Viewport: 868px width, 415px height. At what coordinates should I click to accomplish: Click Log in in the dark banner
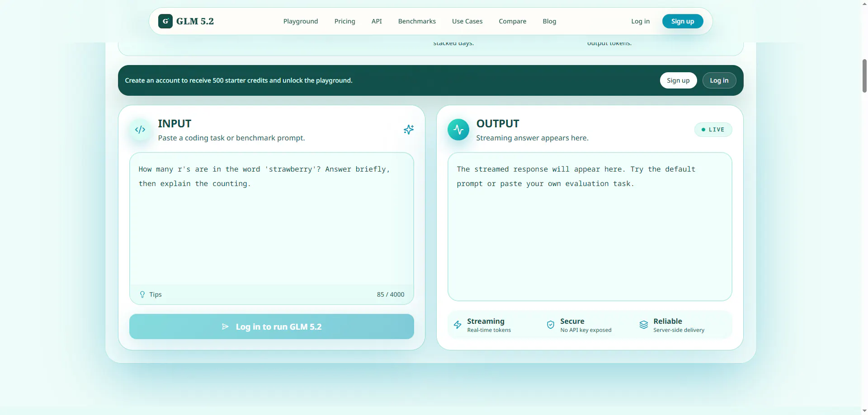tap(719, 80)
